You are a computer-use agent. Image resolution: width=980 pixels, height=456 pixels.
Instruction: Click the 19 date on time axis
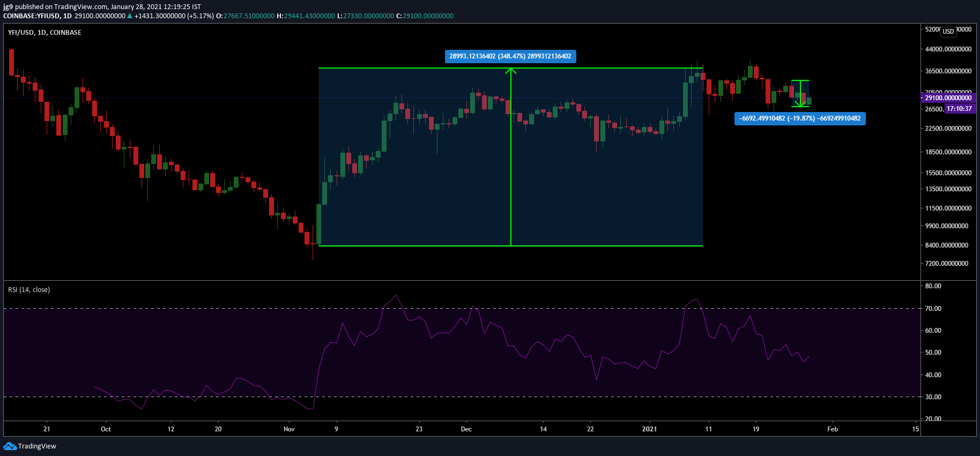point(756,429)
